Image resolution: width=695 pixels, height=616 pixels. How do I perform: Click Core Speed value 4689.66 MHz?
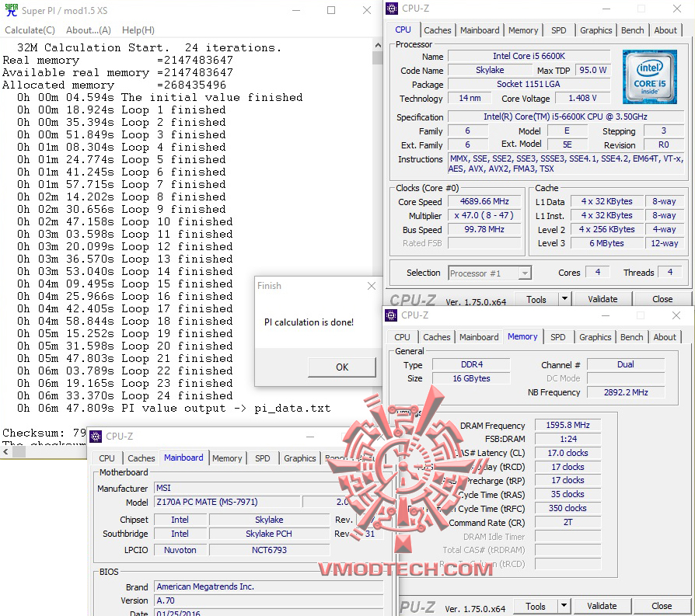(484, 201)
